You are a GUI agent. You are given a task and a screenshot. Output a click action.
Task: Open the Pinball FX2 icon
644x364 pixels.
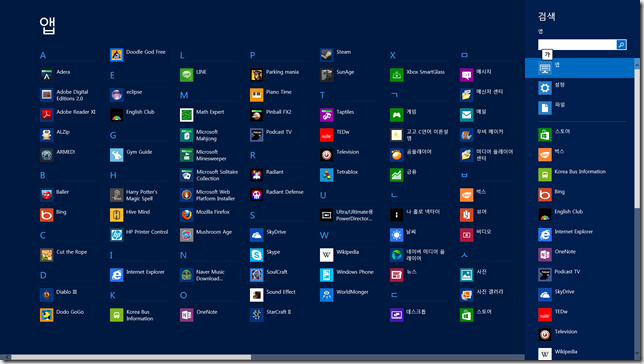(x=257, y=115)
